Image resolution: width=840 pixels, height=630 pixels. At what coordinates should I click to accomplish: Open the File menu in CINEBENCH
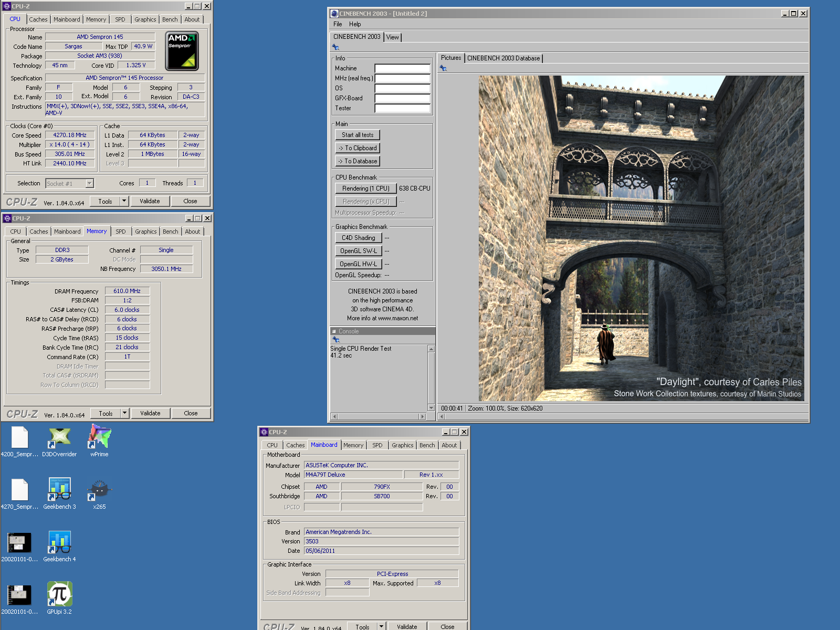pos(338,24)
